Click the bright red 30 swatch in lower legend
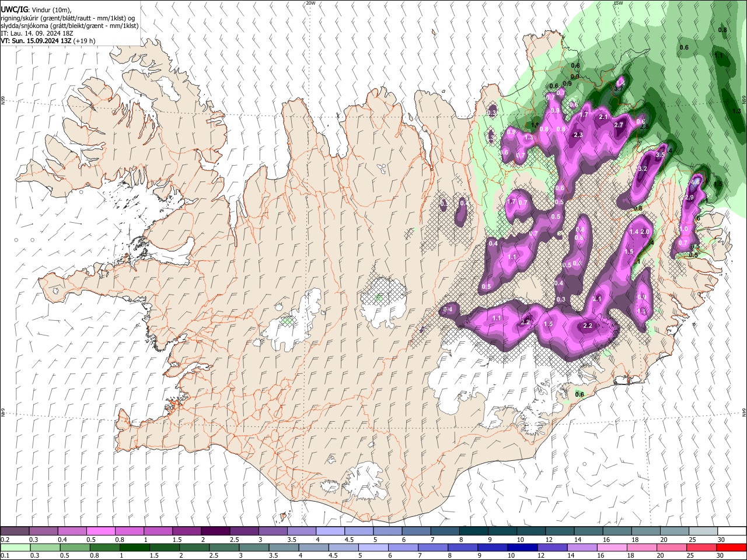This screenshot has width=747, height=560. 732,548
